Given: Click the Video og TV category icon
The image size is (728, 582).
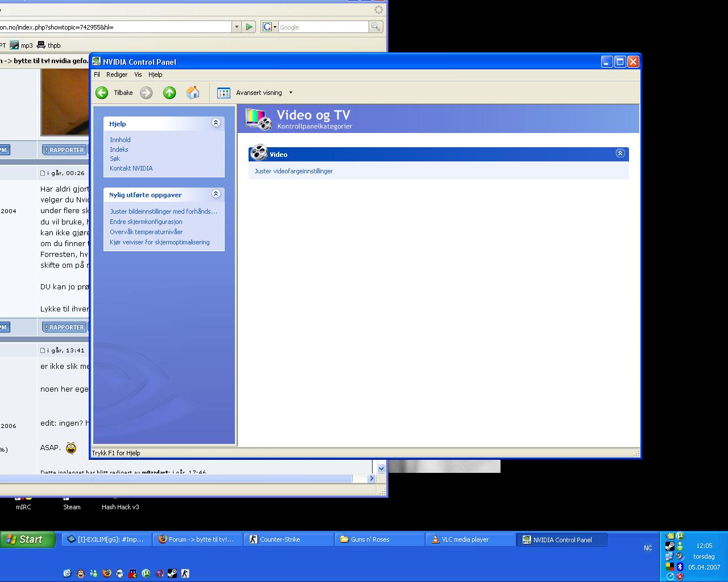Looking at the screenshot, I should (258, 119).
